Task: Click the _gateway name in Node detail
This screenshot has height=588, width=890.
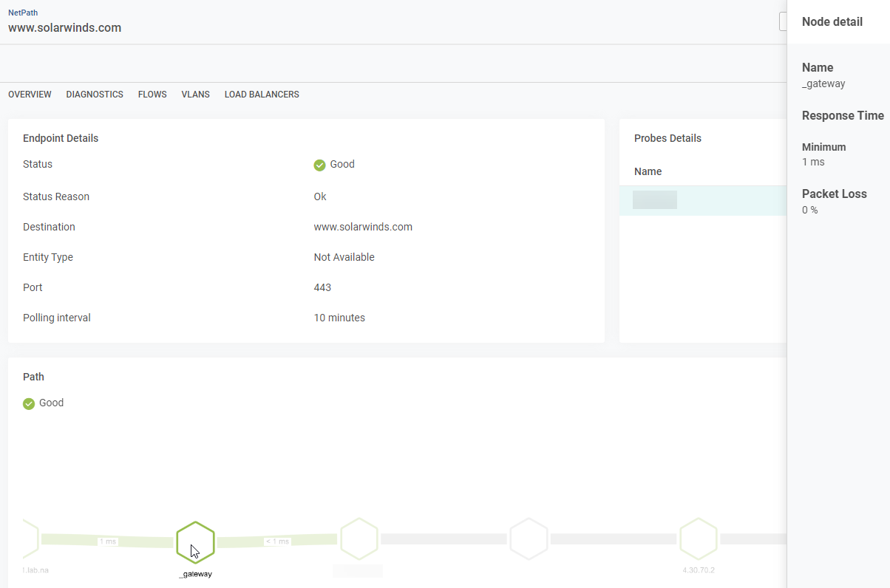Action: coord(823,83)
